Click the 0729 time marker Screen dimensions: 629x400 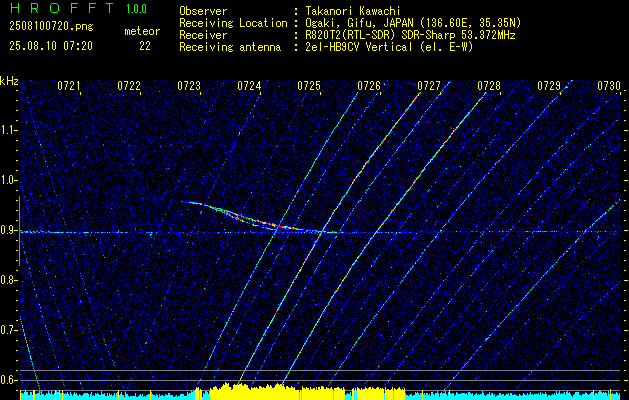coord(549,86)
